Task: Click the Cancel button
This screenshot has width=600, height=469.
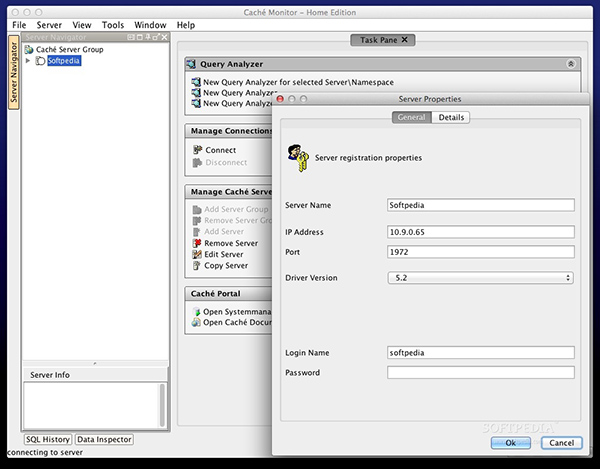Action: click(561, 443)
